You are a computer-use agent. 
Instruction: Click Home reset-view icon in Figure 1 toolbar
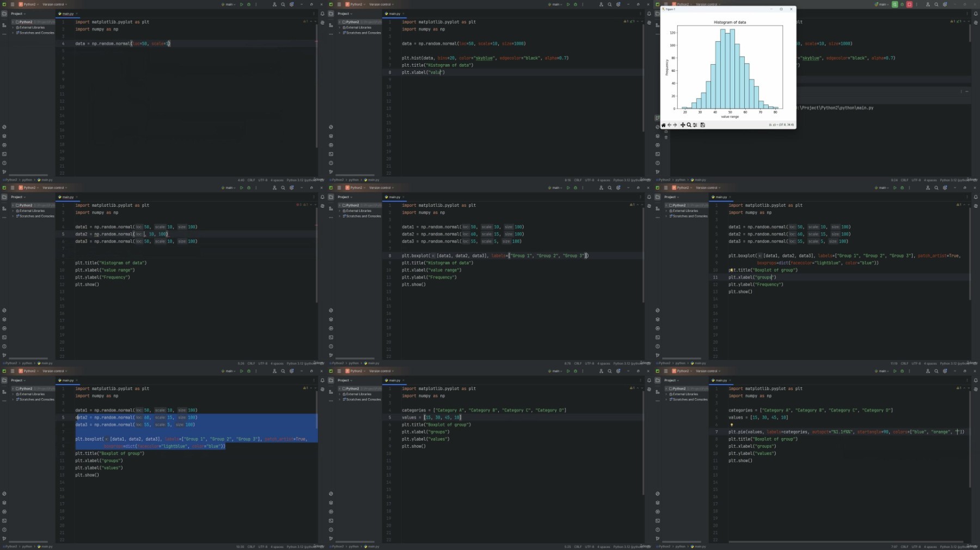[664, 125]
